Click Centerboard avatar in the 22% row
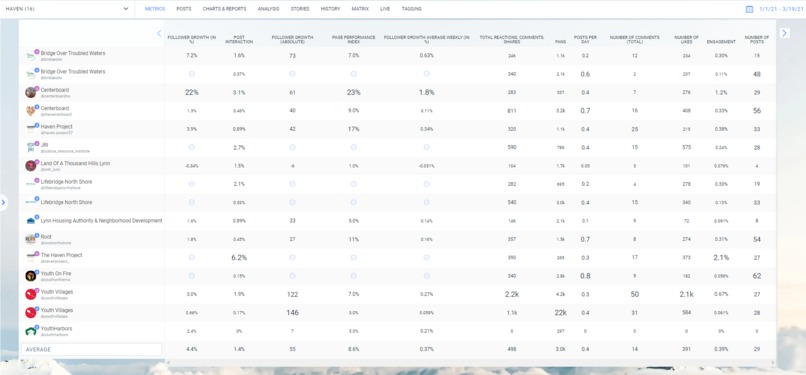This screenshot has width=806, height=375. point(30,92)
